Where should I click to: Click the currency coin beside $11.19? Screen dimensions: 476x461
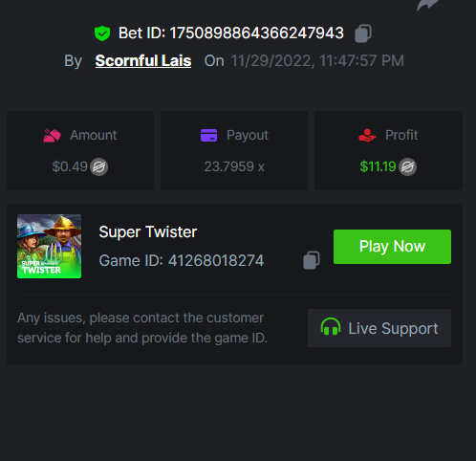407,166
